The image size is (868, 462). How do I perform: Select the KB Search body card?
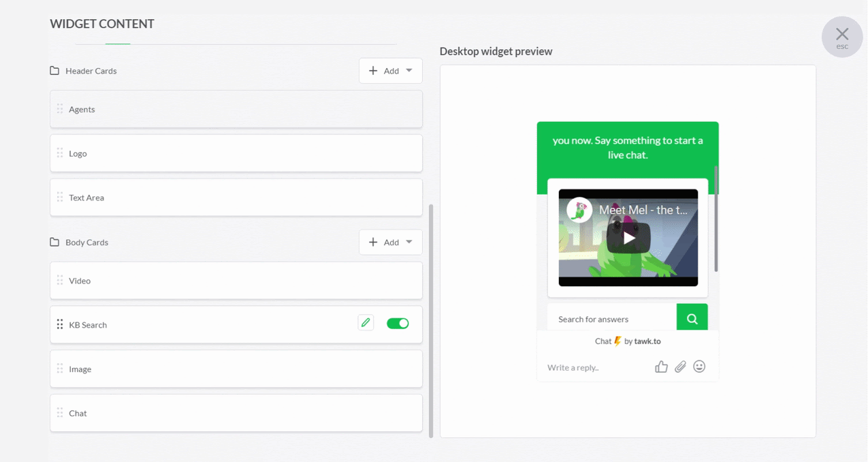tap(236, 325)
